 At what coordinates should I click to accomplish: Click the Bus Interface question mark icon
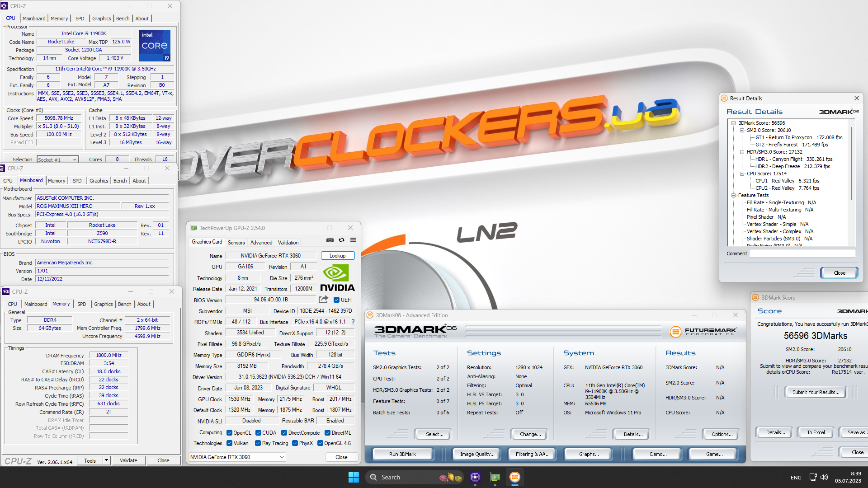(353, 322)
